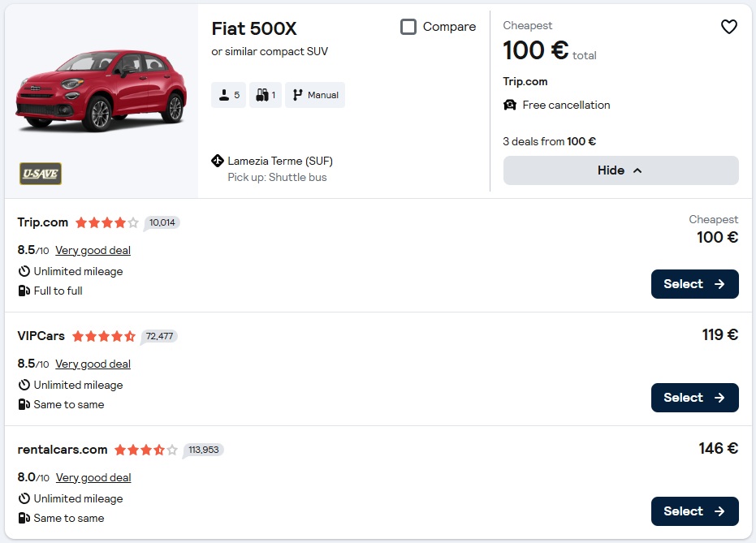Click the U-Save supplier logo
The width and height of the screenshot is (756, 543).
pos(41,174)
